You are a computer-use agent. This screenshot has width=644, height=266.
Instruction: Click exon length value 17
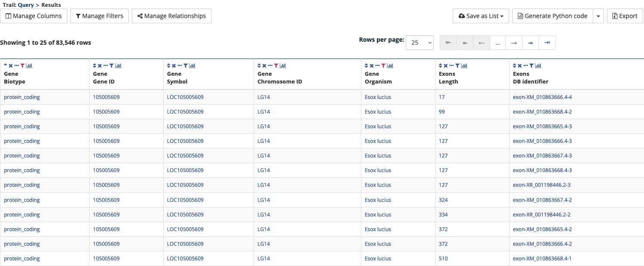(x=442, y=97)
